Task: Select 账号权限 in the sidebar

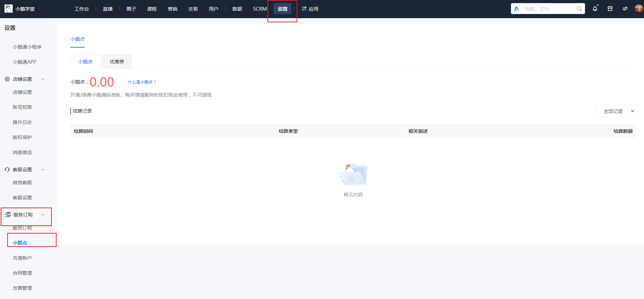Action: point(22,107)
